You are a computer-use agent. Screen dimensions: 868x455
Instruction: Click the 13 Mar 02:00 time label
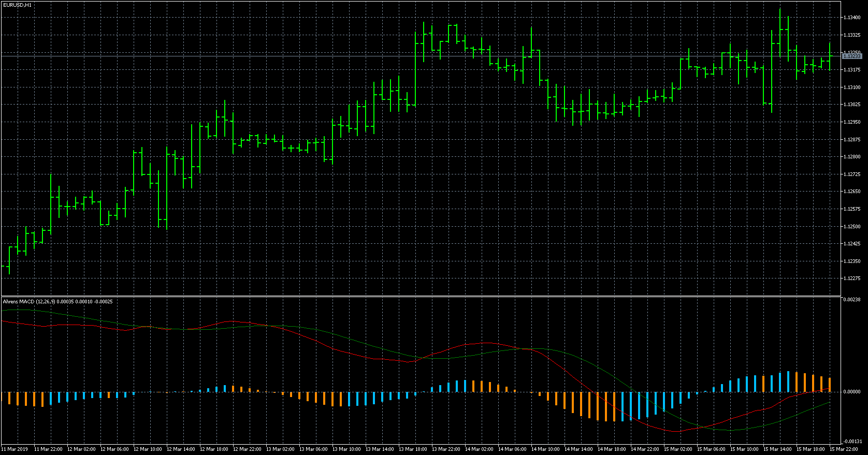(280, 449)
